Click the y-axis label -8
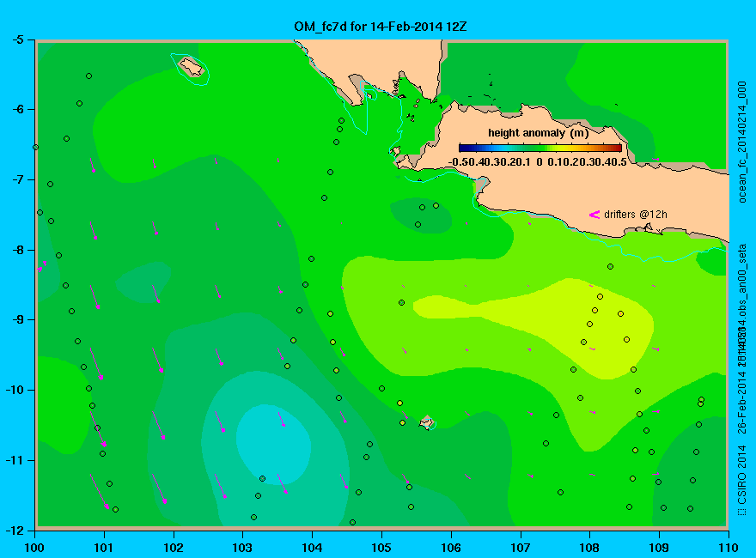The image size is (756, 558). pyautogui.click(x=17, y=250)
